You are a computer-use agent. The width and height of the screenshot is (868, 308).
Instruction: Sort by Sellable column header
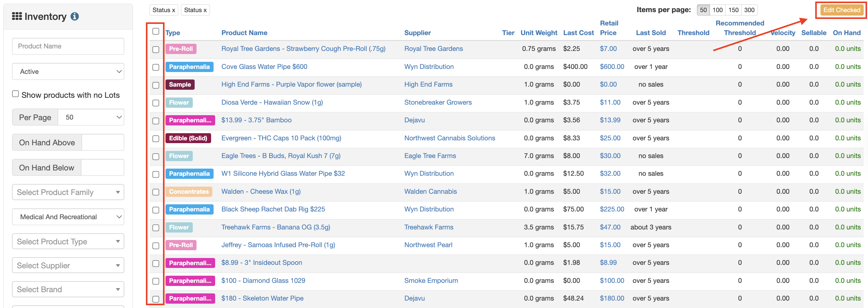(814, 33)
